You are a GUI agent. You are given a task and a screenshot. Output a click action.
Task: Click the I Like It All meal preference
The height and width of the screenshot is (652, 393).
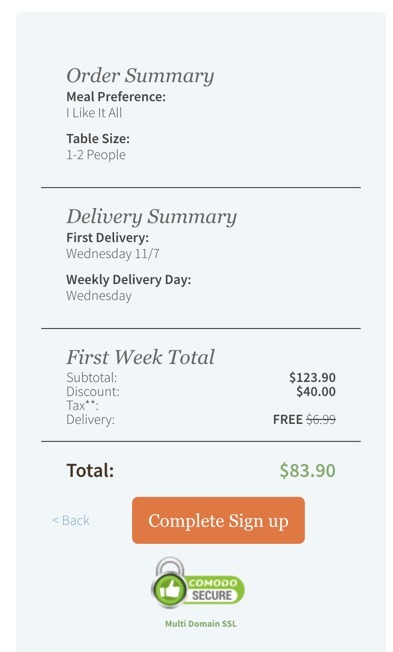tap(94, 113)
